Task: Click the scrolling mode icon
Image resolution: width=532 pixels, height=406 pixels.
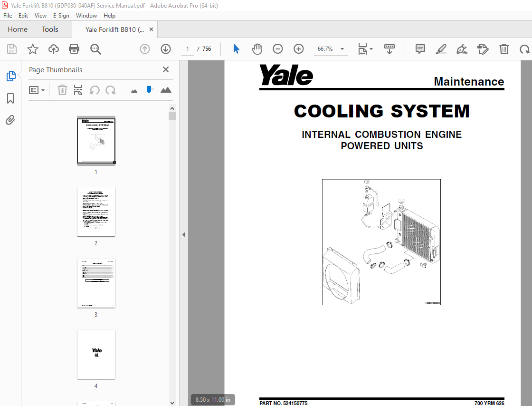Action: click(x=389, y=49)
